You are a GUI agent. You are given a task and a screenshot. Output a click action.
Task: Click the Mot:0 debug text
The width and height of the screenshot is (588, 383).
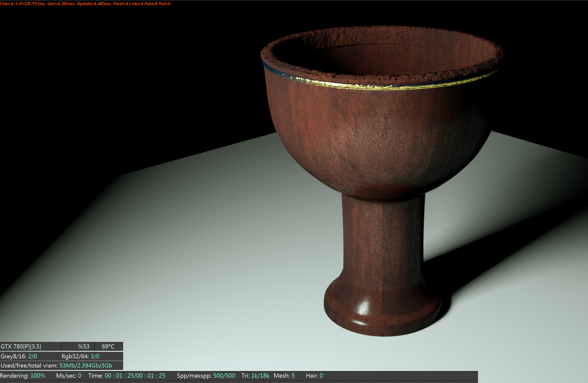[x=165, y=4]
